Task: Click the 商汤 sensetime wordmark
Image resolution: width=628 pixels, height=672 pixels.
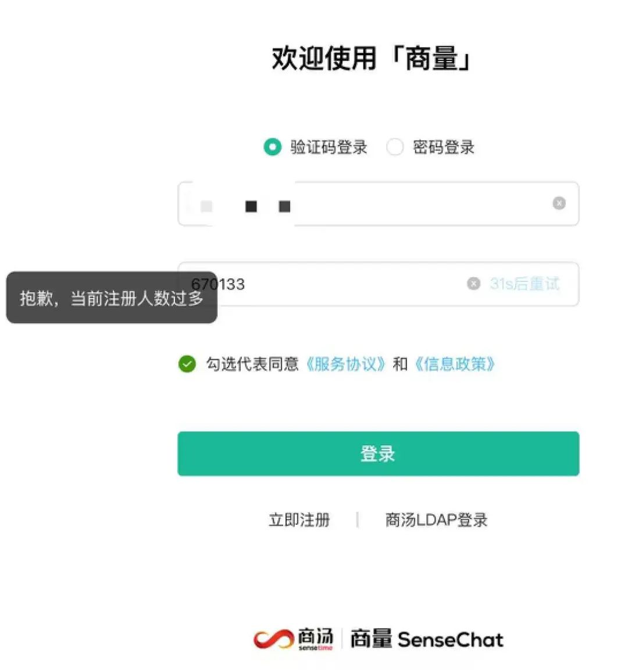Action: pyautogui.click(x=316, y=639)
